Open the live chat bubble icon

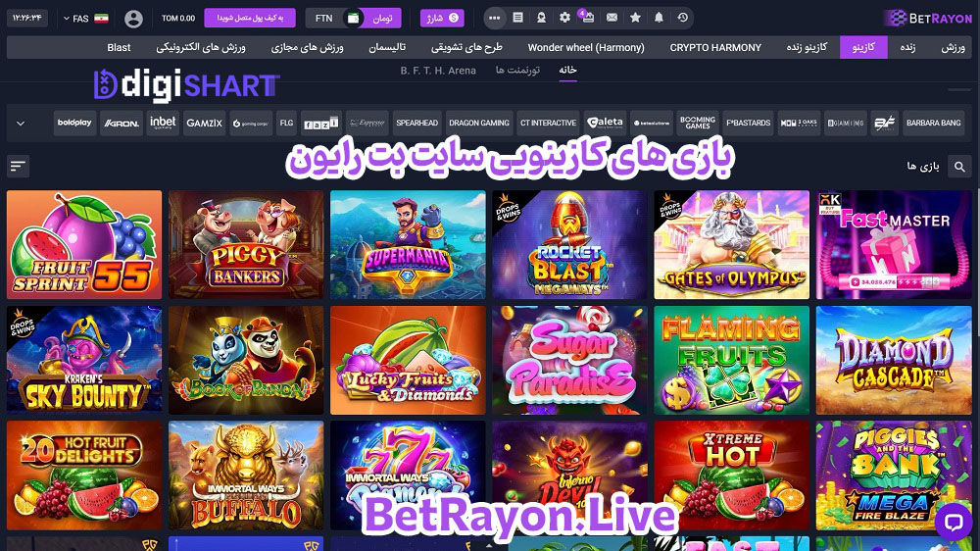coord(954,521)
